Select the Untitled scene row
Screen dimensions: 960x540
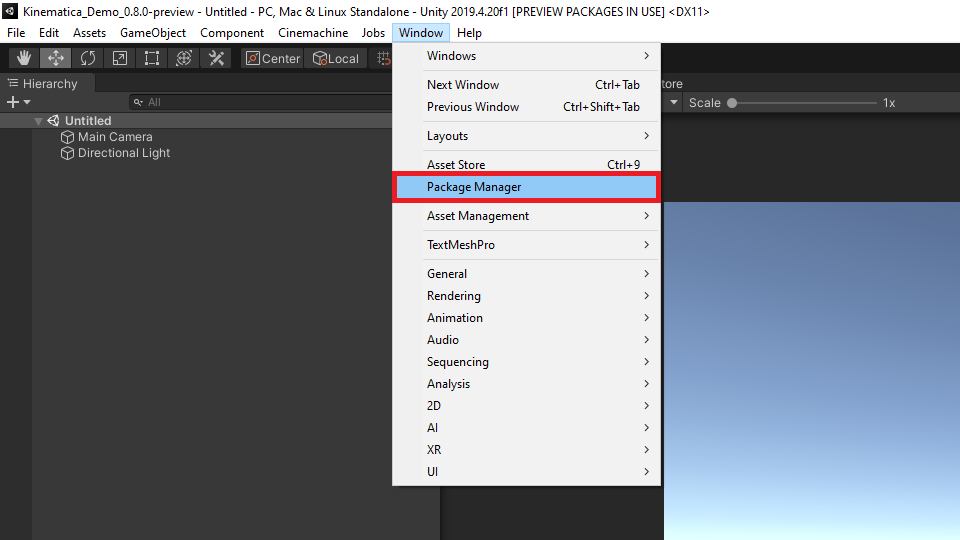pos(196,121)
